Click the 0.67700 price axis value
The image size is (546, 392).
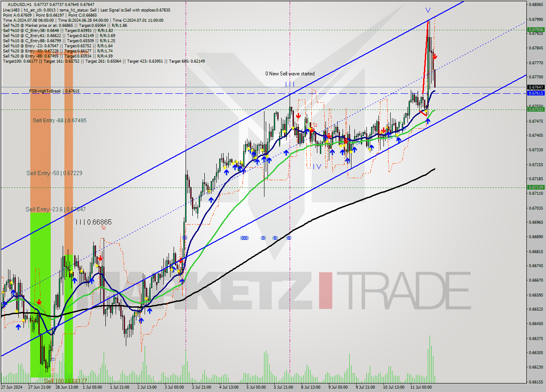(x=536, y=77)
